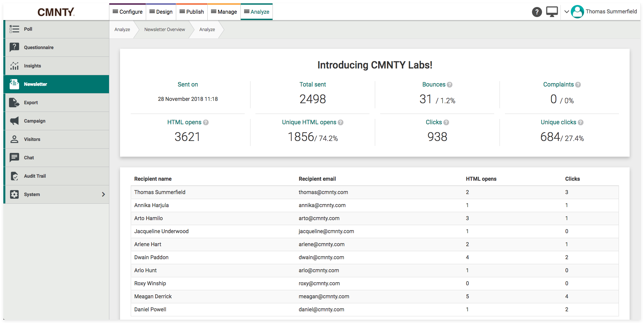Screen dimensions: 644x323
Task: Open the Questionnaire sidebar icon
Action: tap(14, 47)
